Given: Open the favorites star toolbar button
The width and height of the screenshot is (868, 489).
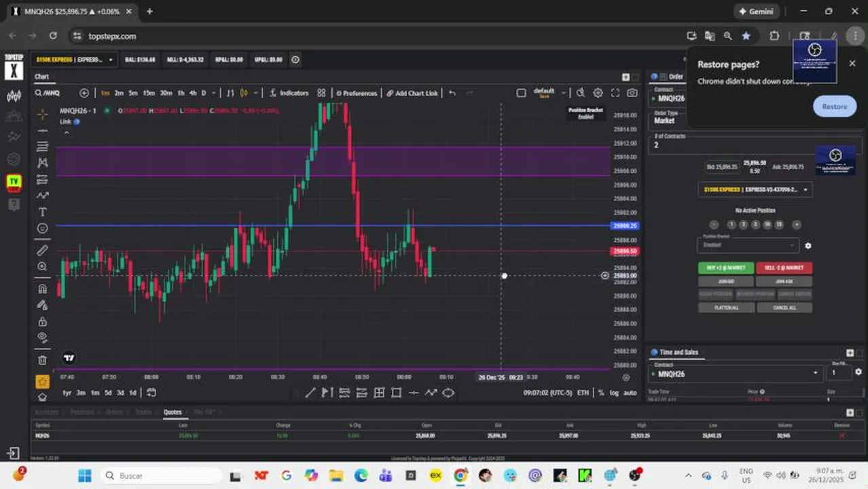Looking at the screenshot, I should coord(42,382).
